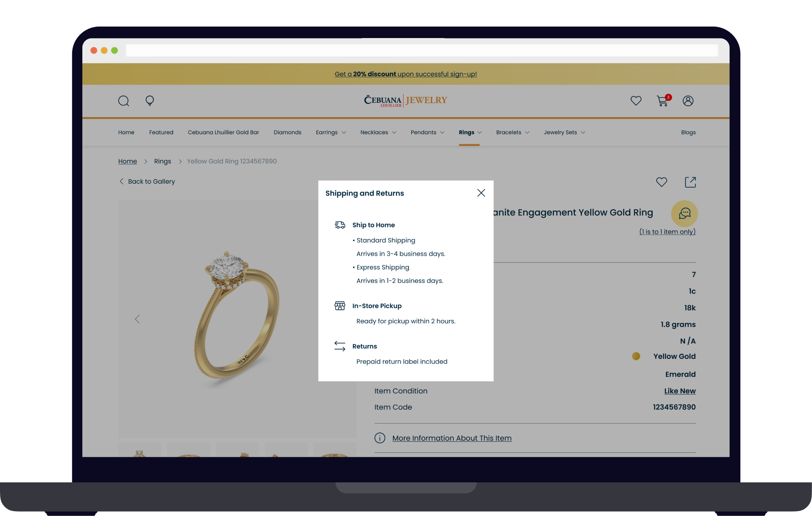Open the chat support bubble
812x516 pixels.
684,214
